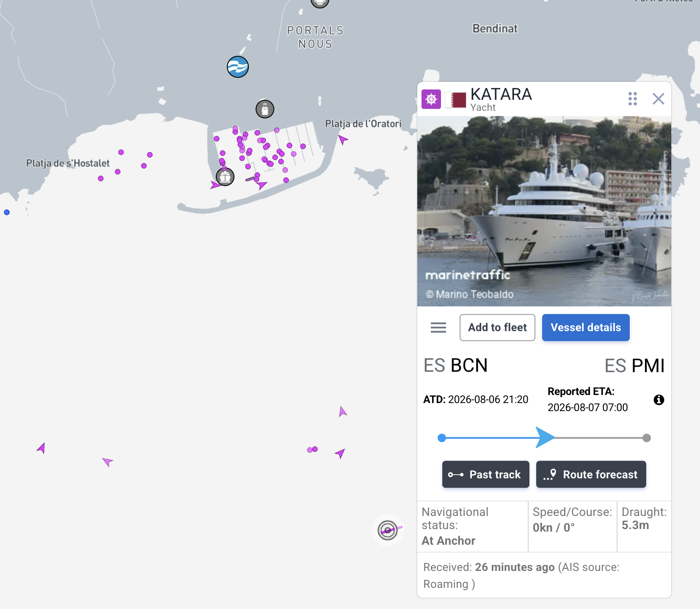
Task: Select the target-ringed vessel marker at sea
Action: pos(388,530)
